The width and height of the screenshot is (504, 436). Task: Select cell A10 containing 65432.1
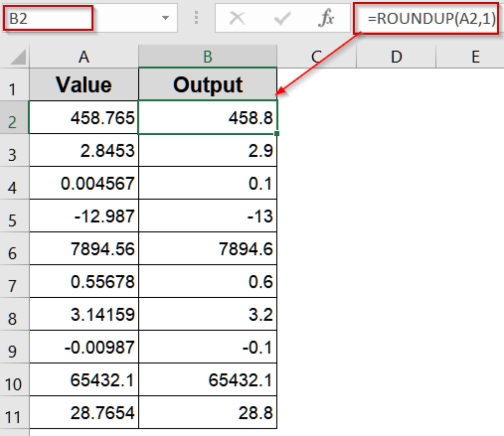(84, 381)
